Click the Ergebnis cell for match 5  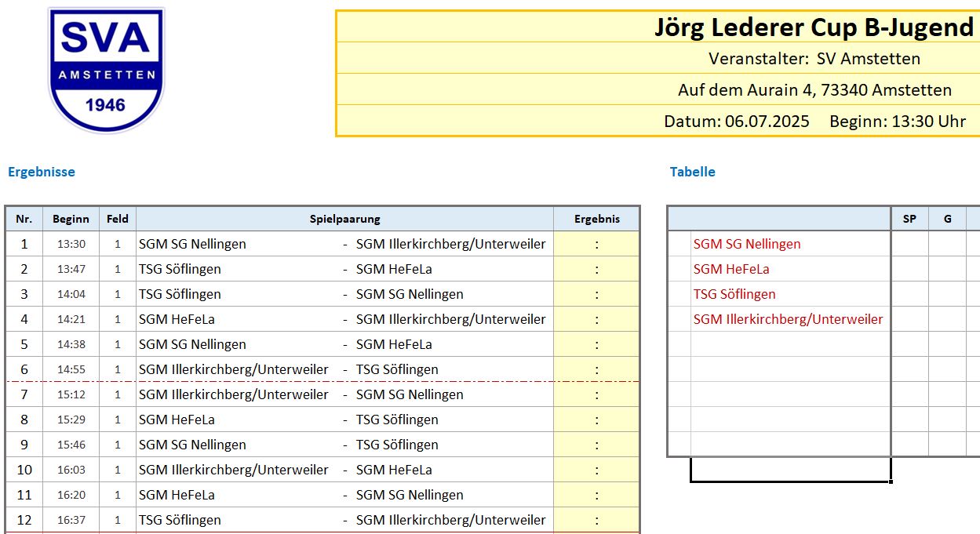tap(596, 344)
